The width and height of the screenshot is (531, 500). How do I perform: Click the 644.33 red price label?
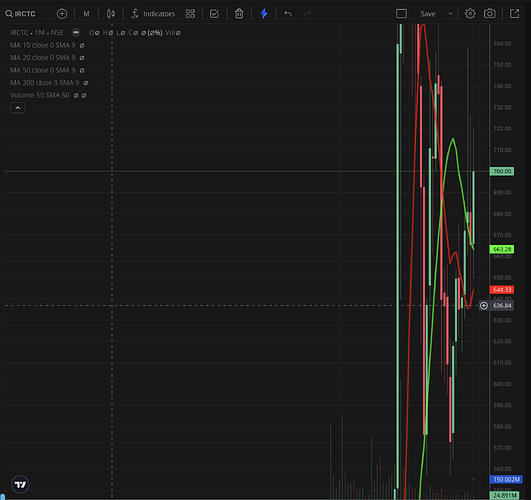point(502,290)
